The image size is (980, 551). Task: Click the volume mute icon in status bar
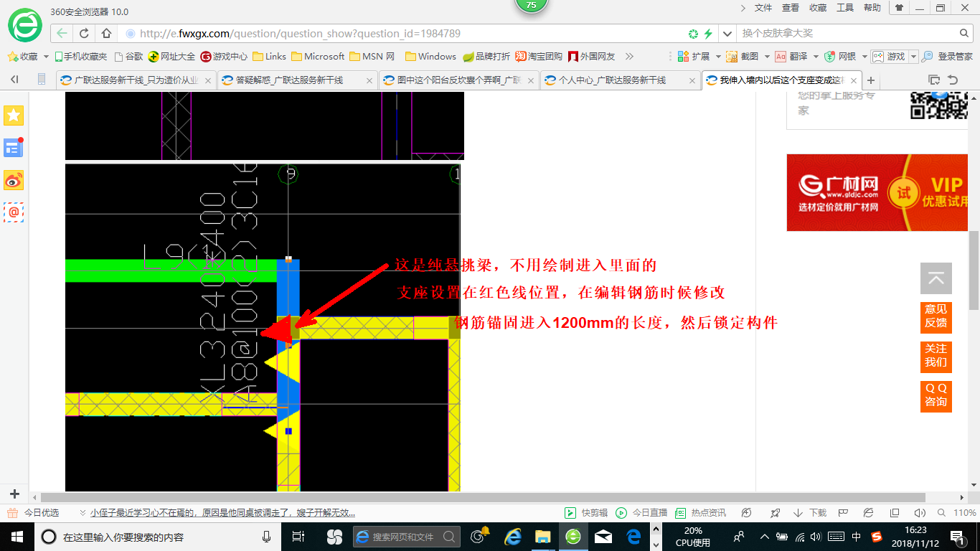click(x=920, y=513)
